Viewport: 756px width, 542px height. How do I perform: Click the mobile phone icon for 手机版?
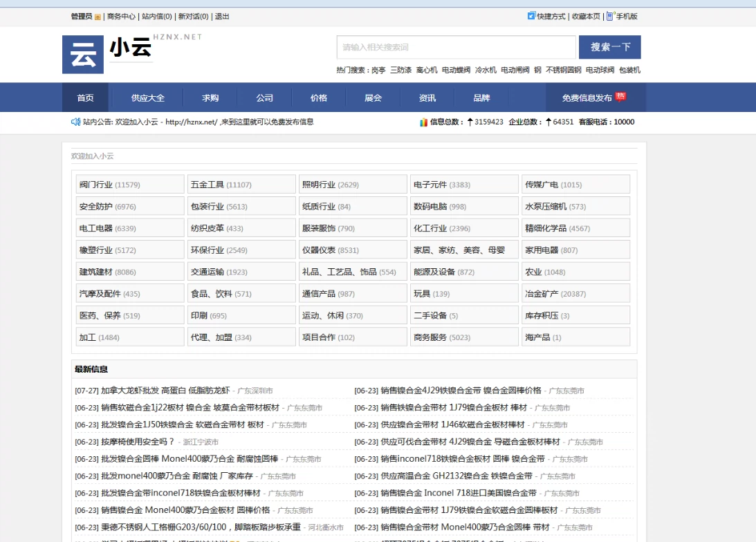point(610,16)
